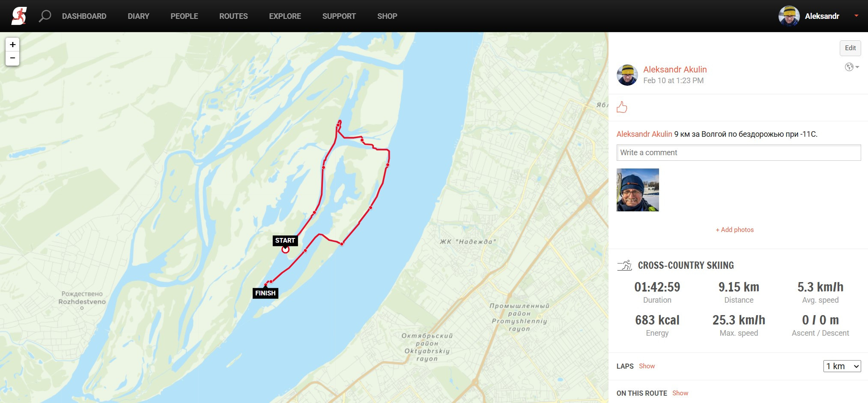
Task: Like the workout with thumbs-up icon
Action: (x=622, y=107)
